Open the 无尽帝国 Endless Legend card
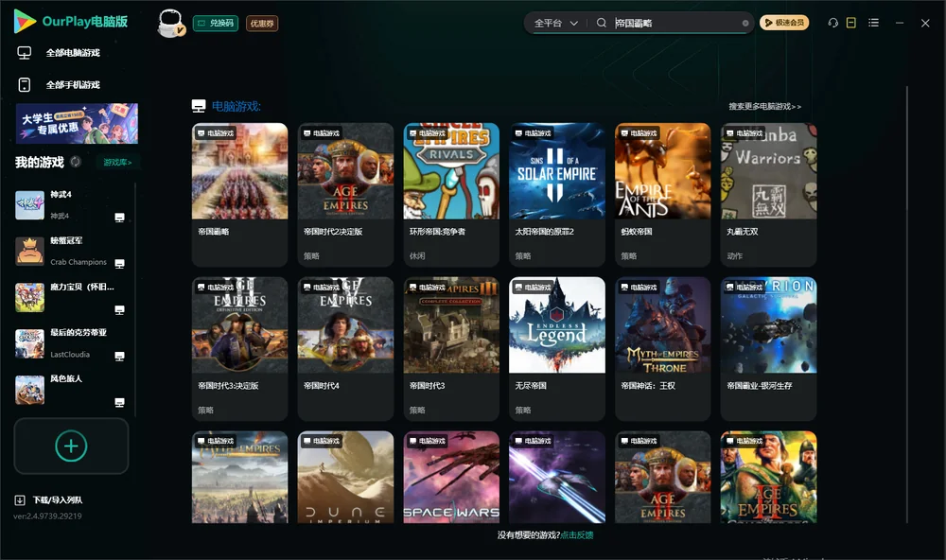This screenshot has height=560, width=946. point(557,348)
